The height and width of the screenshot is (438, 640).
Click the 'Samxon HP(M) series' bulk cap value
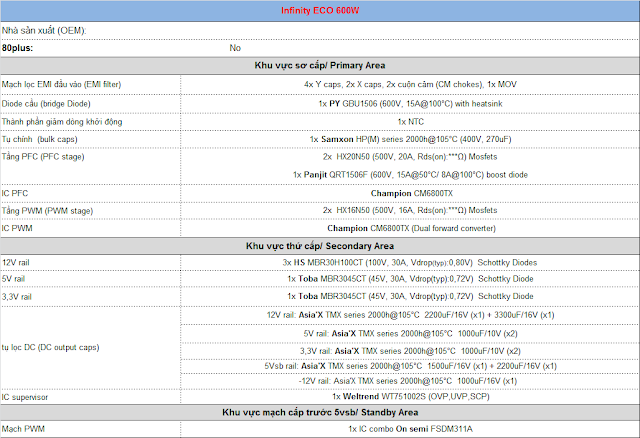pos(410,139)
